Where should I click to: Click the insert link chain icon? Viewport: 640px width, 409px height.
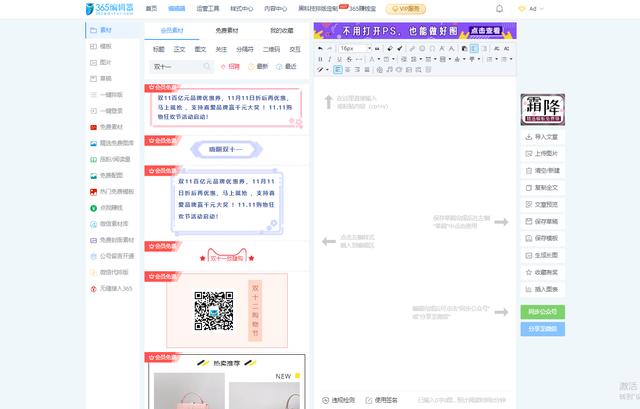coord(412,49)
